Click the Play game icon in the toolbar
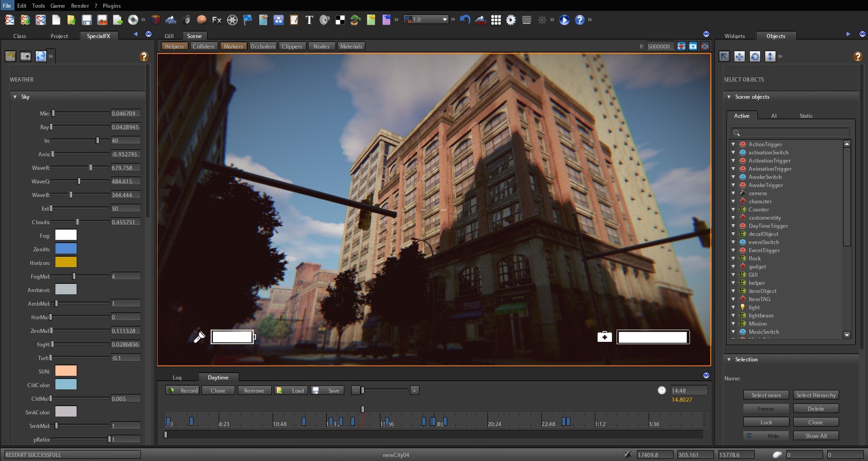868x461 pixels. point(564,19)
